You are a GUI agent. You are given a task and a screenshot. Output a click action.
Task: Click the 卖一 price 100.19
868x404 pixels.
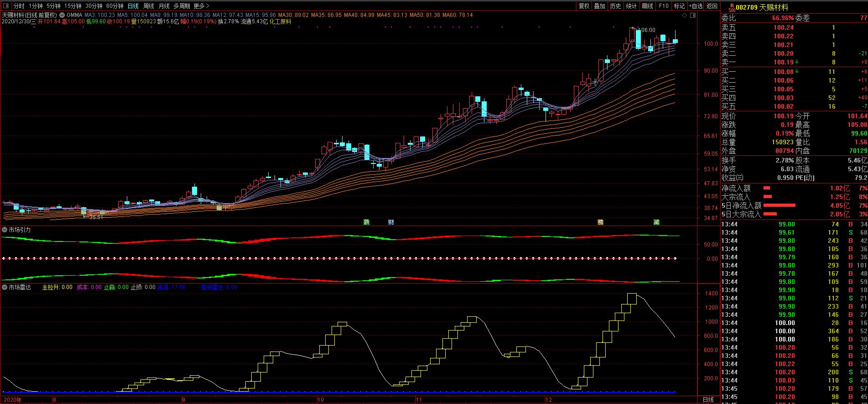pos(784,62)
